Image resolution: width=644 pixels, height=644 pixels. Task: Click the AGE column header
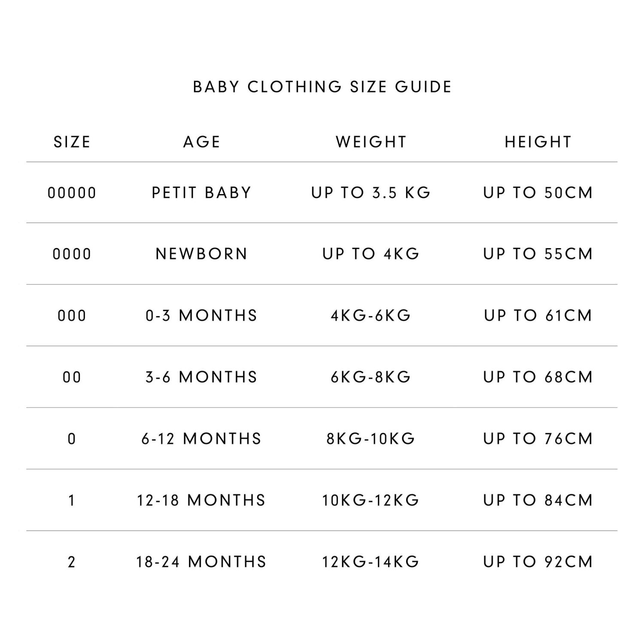pos(202,142)
